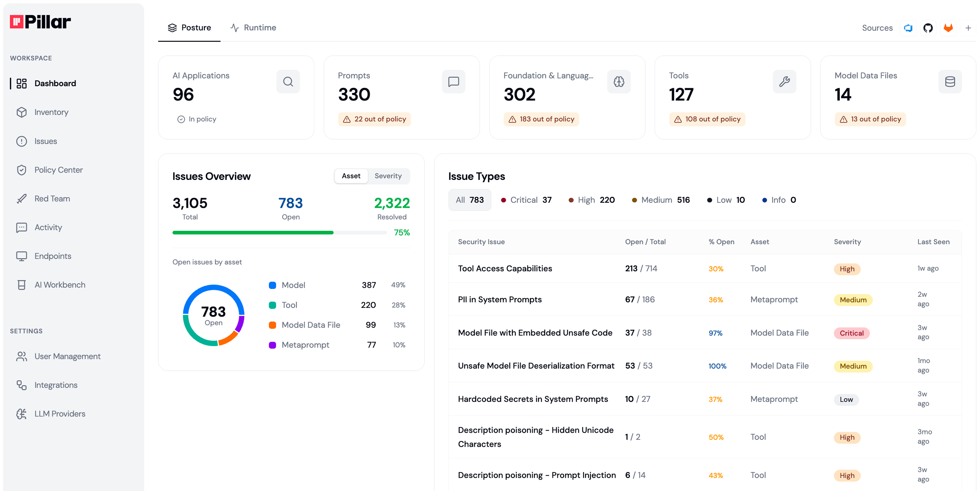Filter issue types by Info

[779, 200]
